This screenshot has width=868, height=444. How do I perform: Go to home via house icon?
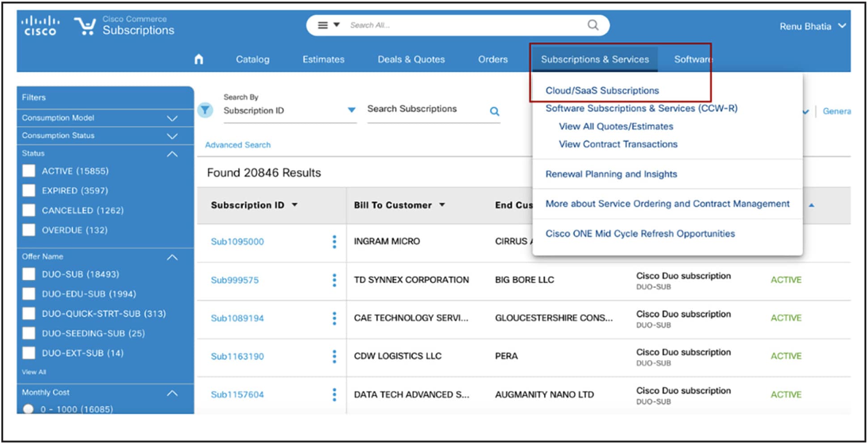[199, 59]
